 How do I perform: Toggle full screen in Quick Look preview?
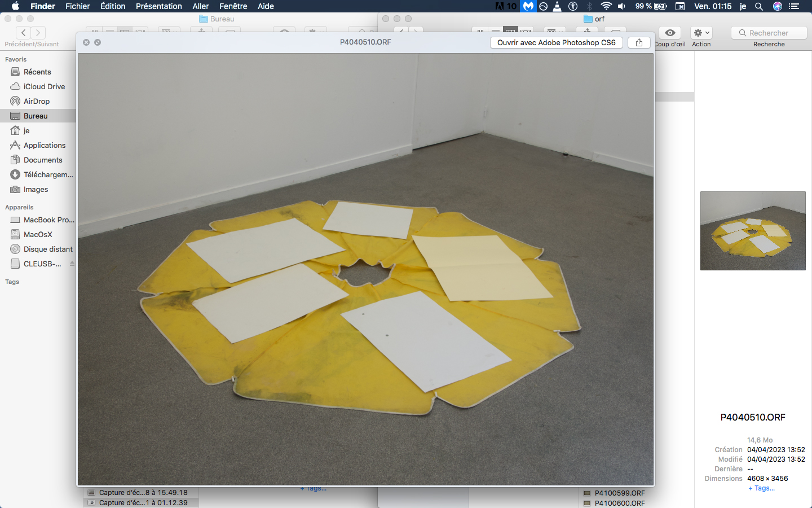pos(98,42)
